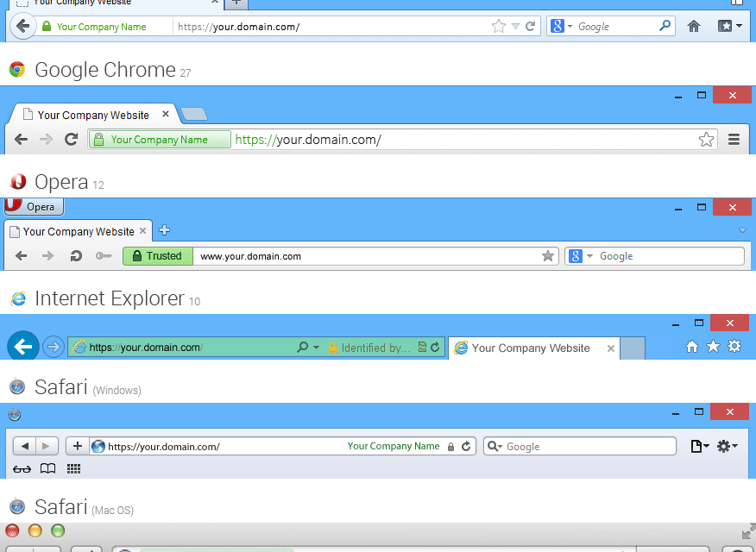The height and width of the screenshot is (552, 756).
Task: Click the Internet Explorer refresh icon
Action: [435, 348]
